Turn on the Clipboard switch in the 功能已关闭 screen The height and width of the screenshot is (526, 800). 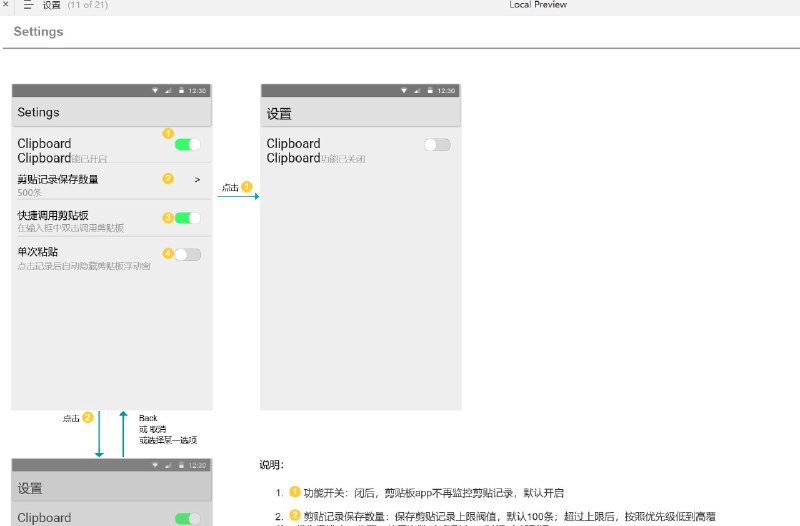[437, 144]
